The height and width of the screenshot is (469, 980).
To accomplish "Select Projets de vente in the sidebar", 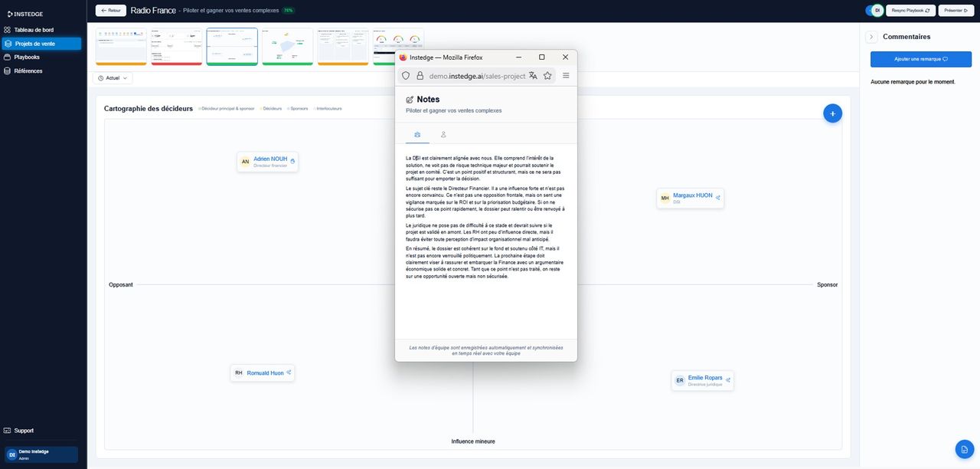I will pyautogui.click(x=35, y=42).
